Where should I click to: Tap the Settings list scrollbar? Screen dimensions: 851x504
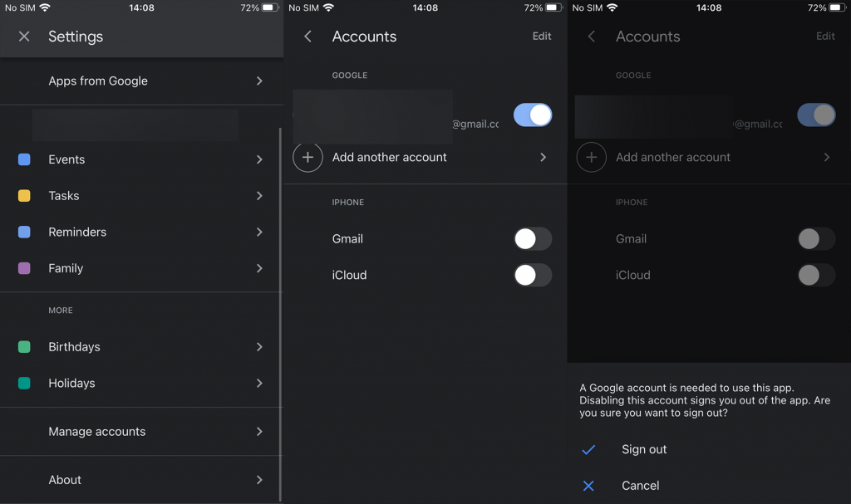tap(280, 315)
